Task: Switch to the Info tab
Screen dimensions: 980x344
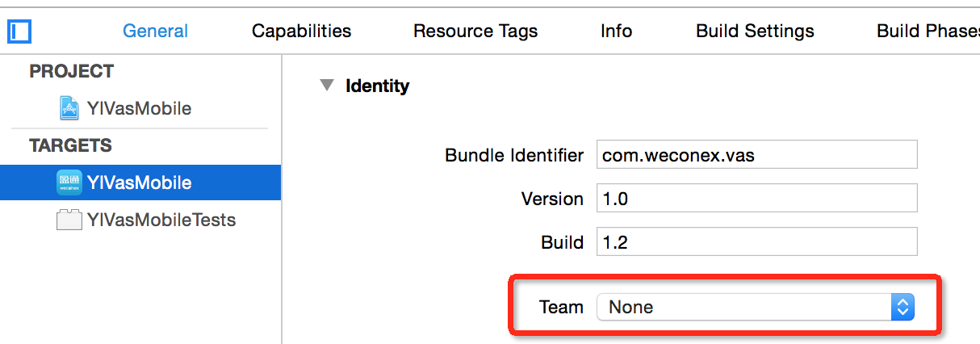Action: pyautogui.click(x=616, y=31)
